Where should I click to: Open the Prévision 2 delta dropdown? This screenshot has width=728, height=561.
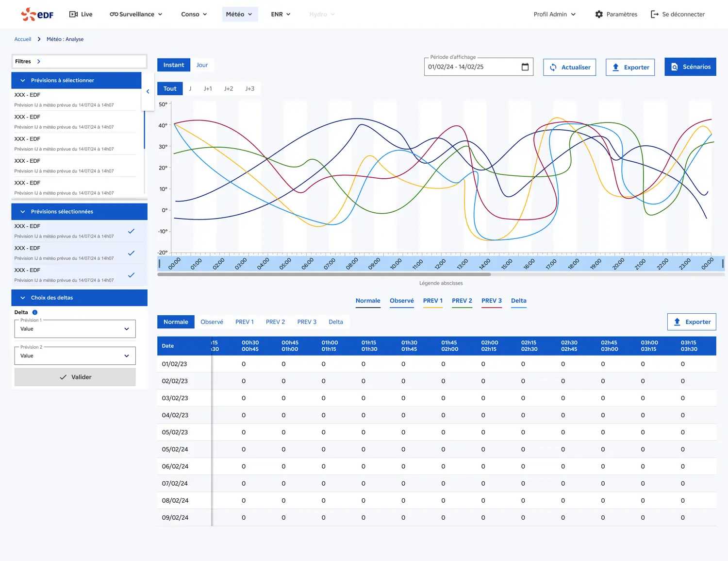[75, 356]
